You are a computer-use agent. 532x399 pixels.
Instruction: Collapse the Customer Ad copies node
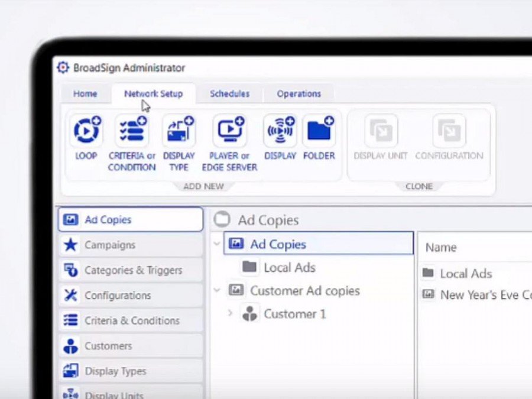point(216,290)
